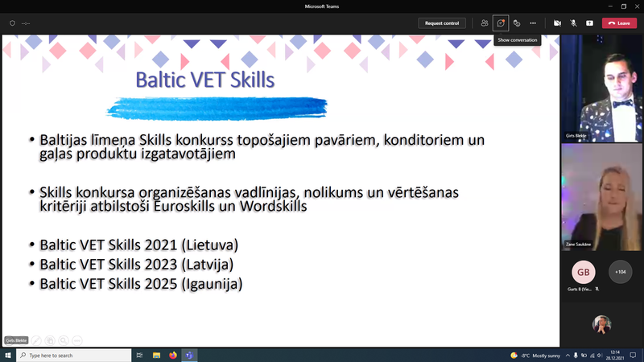Focus the 'Type here to search' box

tap(74, 356)
